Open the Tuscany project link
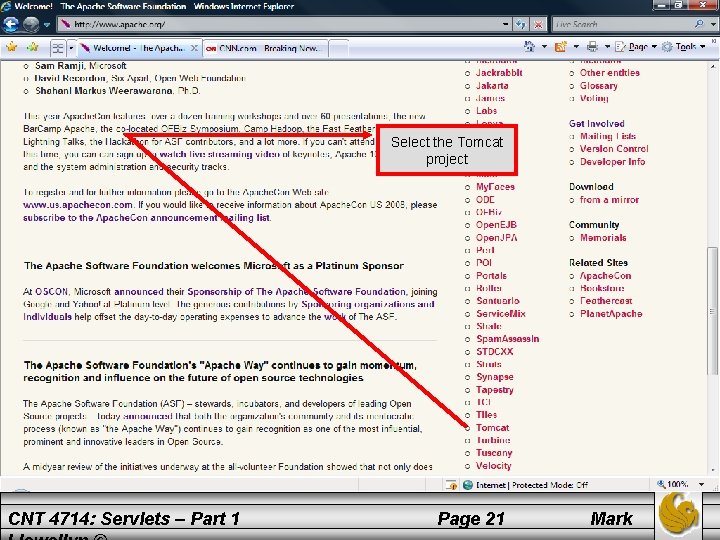 (494, 453)
